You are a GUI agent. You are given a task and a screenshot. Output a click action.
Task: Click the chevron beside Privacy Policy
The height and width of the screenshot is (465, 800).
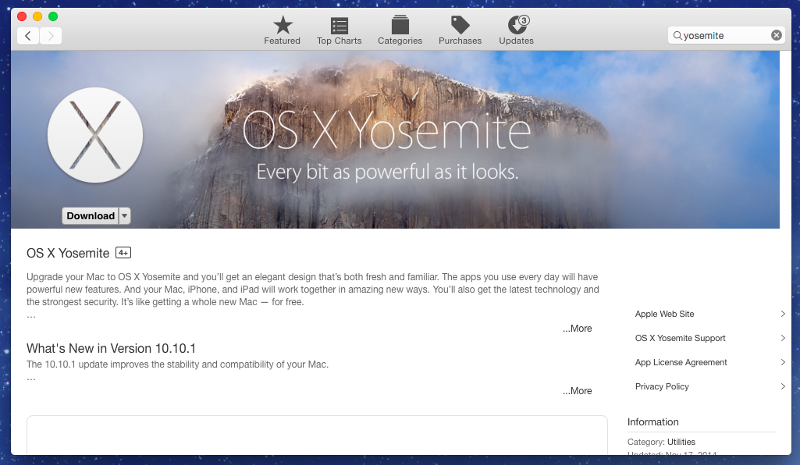783,386
